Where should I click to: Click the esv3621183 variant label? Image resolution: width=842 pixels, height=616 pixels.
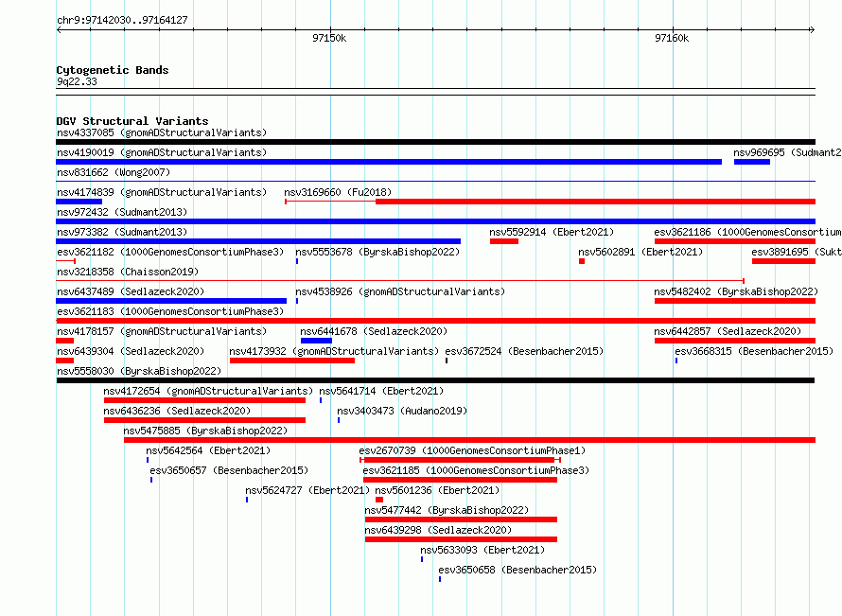170,311
